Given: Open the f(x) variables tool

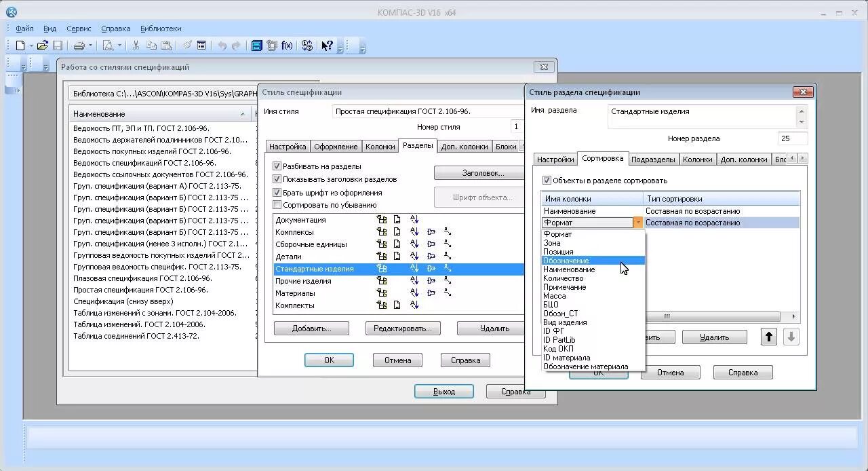Looking at the screenshot, I should (287, 45).
